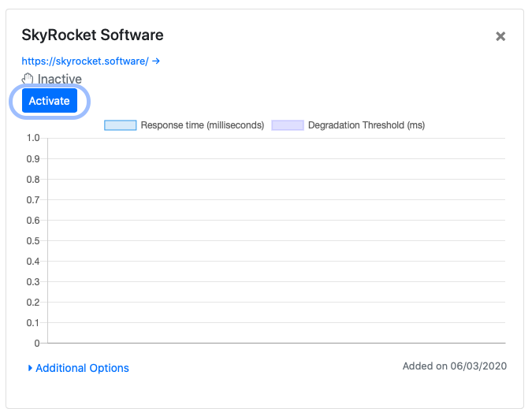532x416 pixels.
Task: Expand the Additional Options disclosure triangle
Action: (30, 368)
